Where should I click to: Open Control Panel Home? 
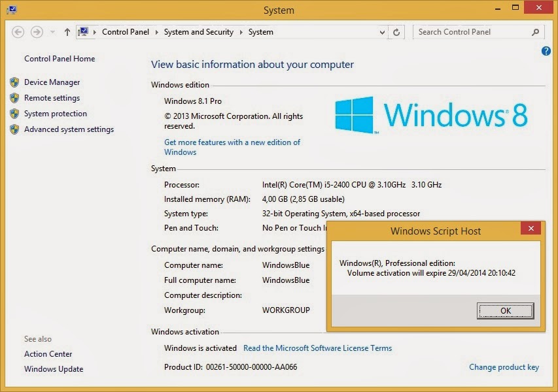coord(60,59)
